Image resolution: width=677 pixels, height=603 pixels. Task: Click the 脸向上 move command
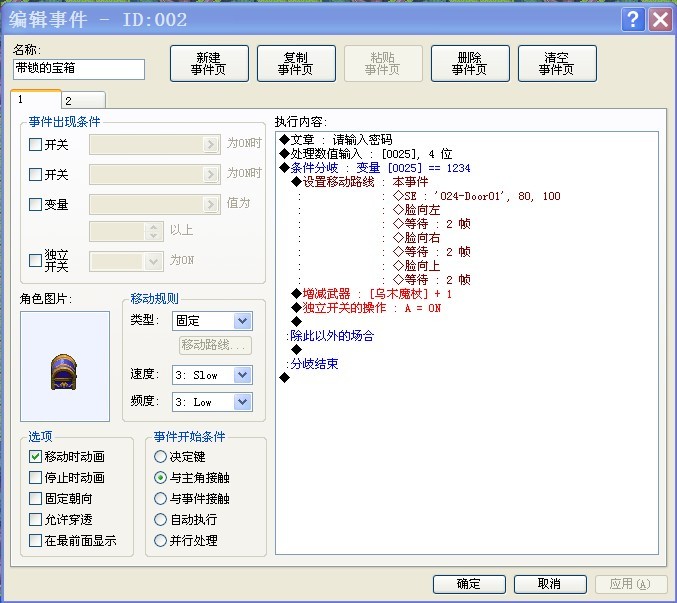417,266
